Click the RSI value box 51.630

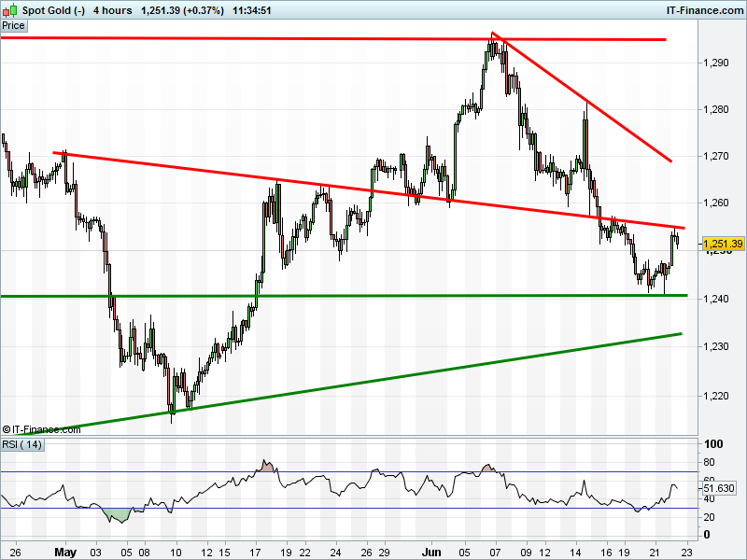(x=719, y=488)
